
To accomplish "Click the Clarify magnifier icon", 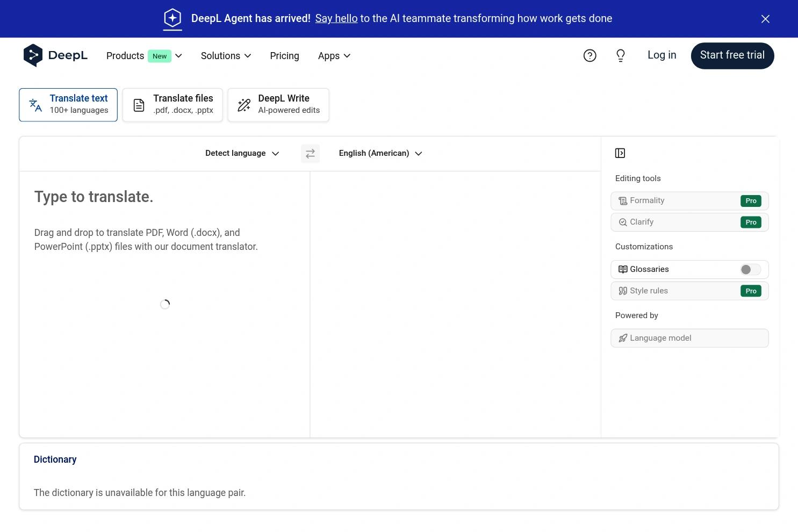I will coord(623,222).
